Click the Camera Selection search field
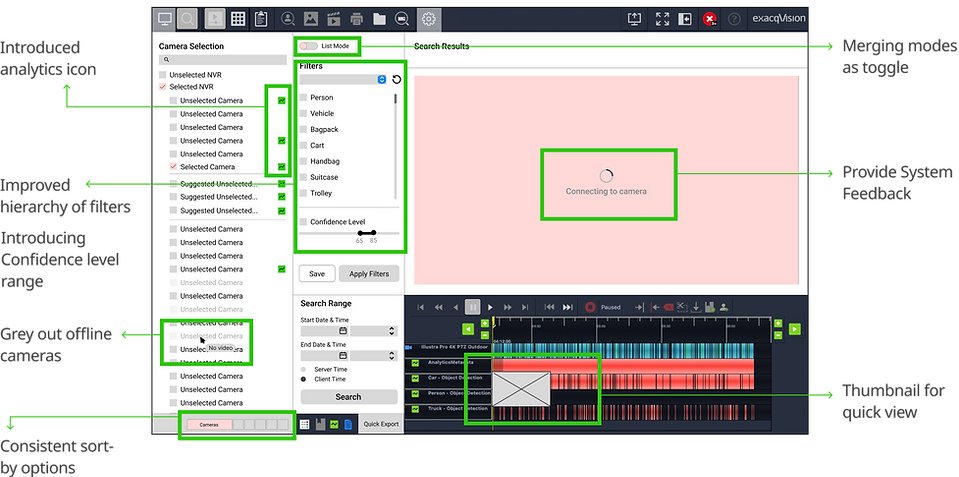This screenshot has height=477, width=959. coord(223,60)
